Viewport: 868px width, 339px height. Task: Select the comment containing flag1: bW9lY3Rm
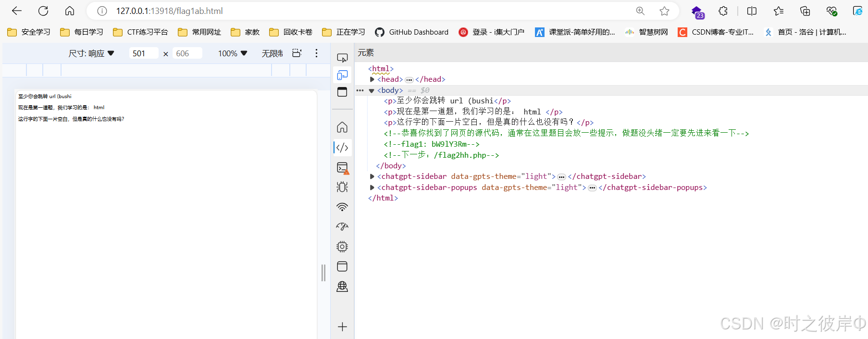tap(432, 144)
